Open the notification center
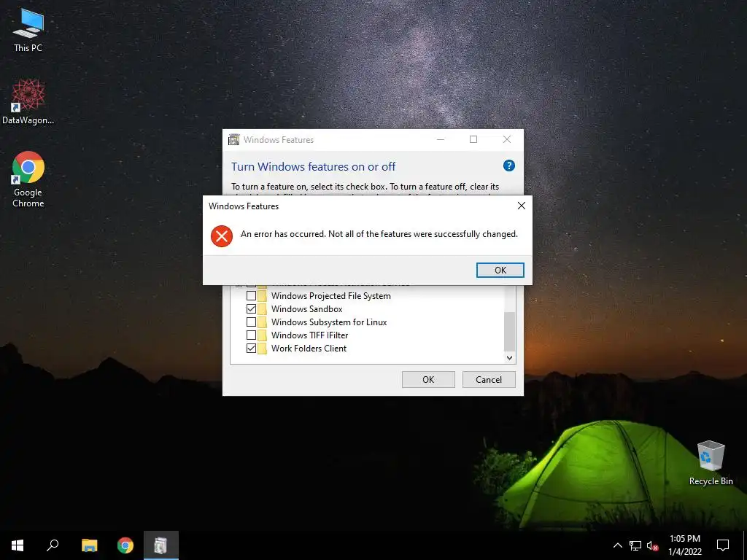 click(723, 545)
